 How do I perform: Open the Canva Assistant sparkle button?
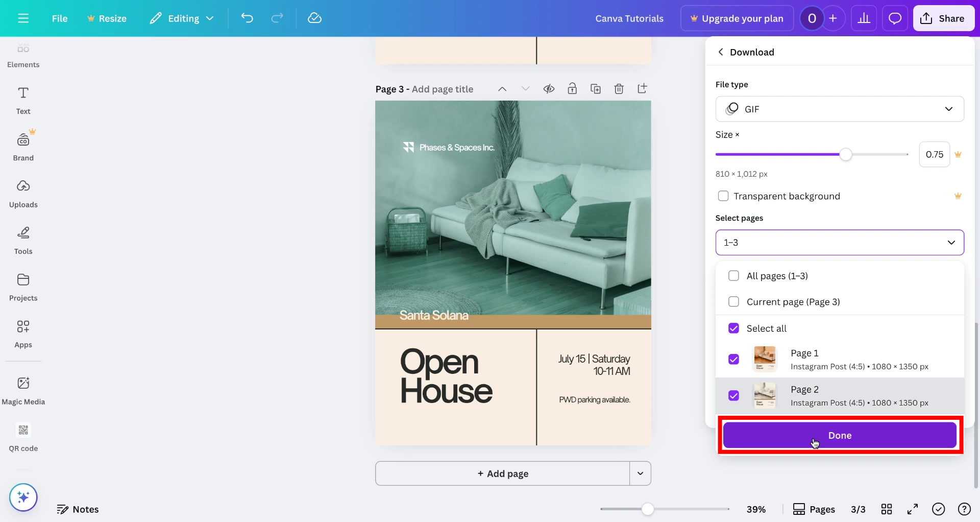23,497
